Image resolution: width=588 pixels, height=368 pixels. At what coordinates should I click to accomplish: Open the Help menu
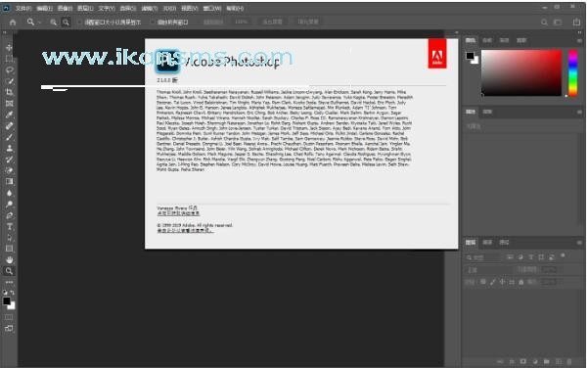(235, 8)
